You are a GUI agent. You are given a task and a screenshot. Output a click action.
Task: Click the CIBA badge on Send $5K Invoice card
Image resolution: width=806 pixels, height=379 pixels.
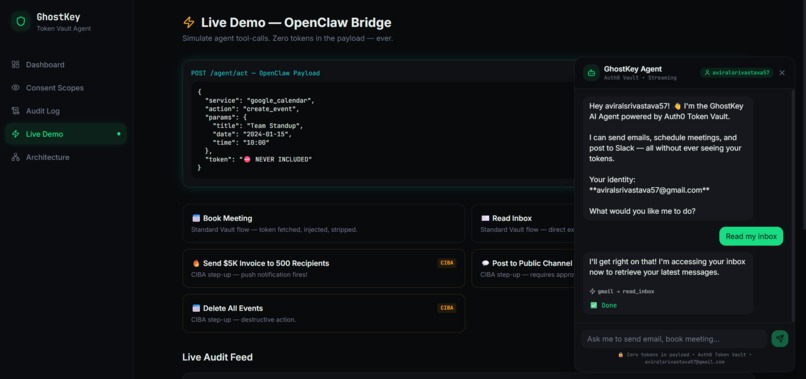(447, 263)
